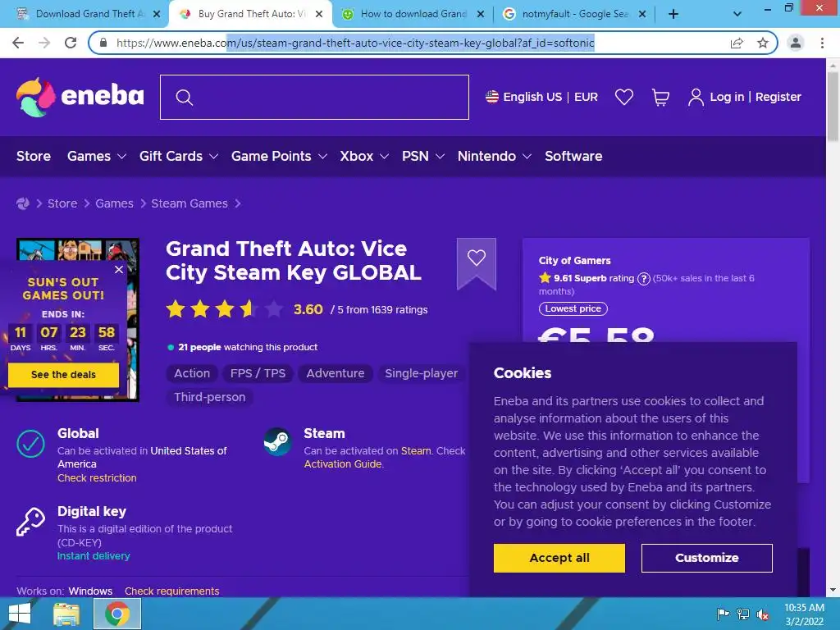
Task: Open the Store menu item
Action: [x=34, y=156]
